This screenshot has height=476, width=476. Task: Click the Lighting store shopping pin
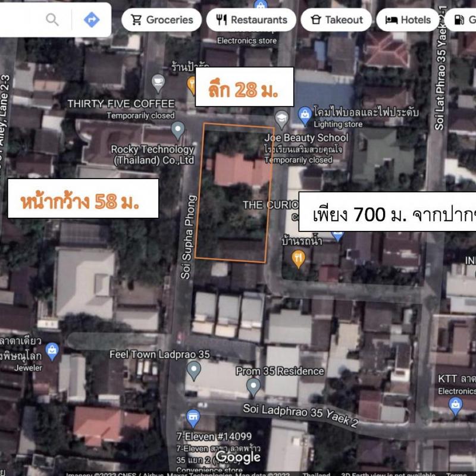[x=305, y=115]
